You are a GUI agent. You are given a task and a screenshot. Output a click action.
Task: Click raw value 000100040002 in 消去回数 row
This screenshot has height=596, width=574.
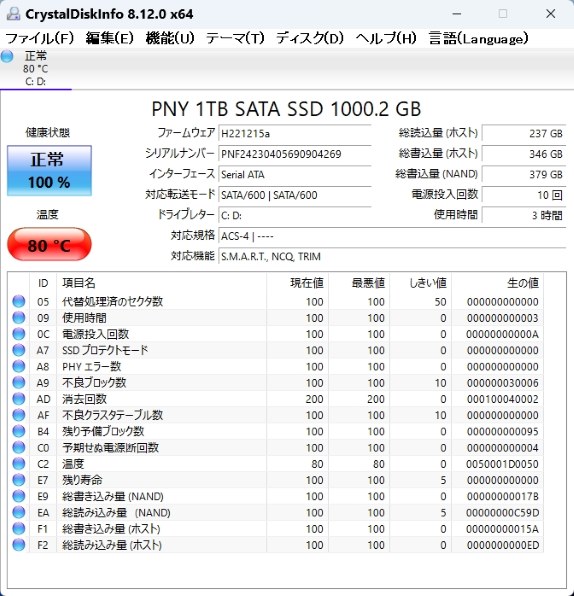(x=503, y=399)
